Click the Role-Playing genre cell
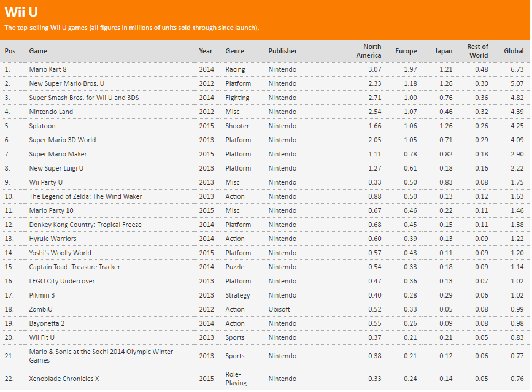The width and height of the screenshot is (532, 392). point(236,379)
